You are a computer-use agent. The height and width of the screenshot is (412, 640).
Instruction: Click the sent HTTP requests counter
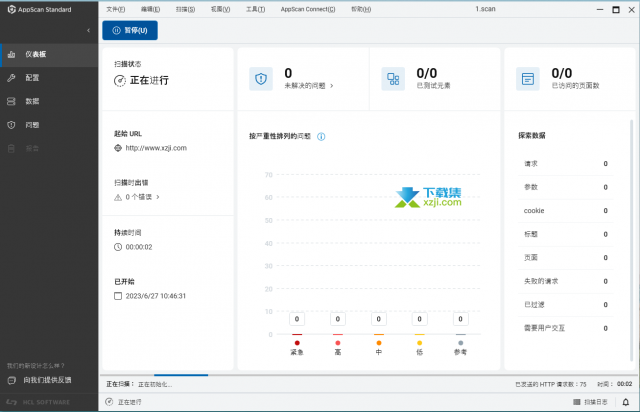551,384
